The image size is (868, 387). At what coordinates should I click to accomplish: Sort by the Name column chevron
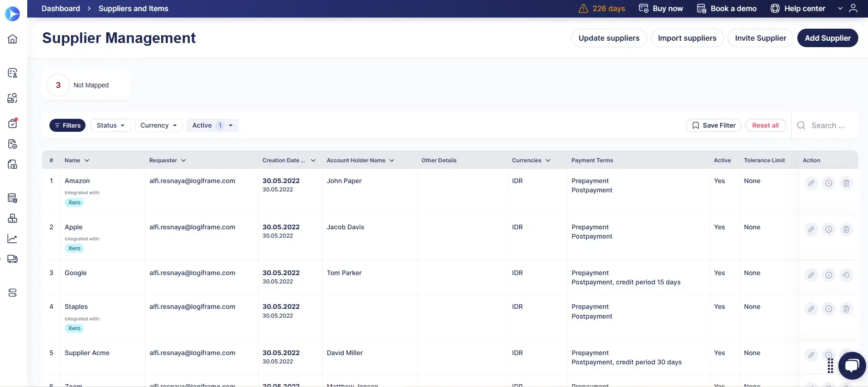pos(87,160)
